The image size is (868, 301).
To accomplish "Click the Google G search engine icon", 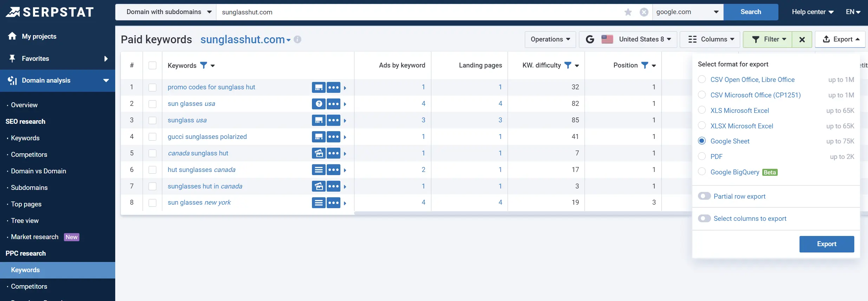I will coord(590,39).
